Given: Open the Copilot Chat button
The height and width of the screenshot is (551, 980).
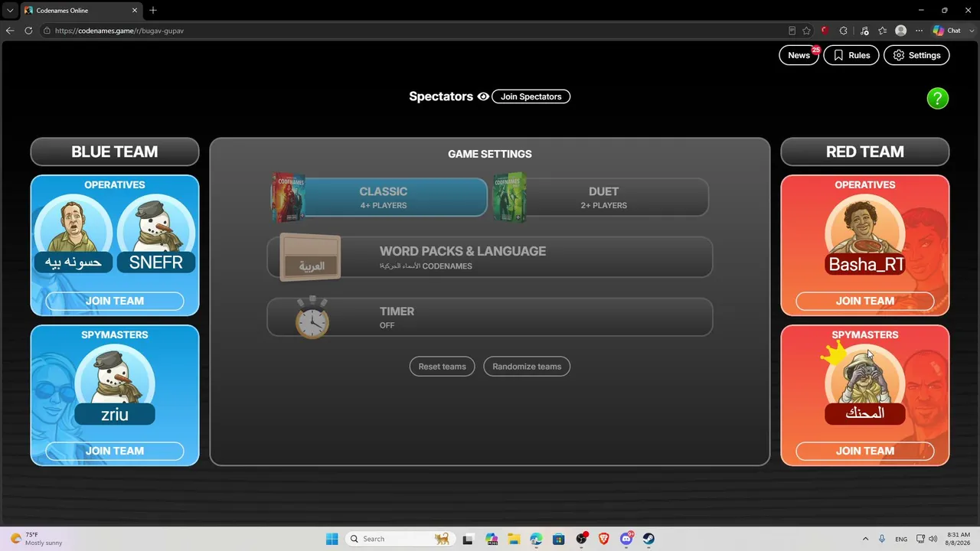Looking at the screenshot, I should coord(947,31).
